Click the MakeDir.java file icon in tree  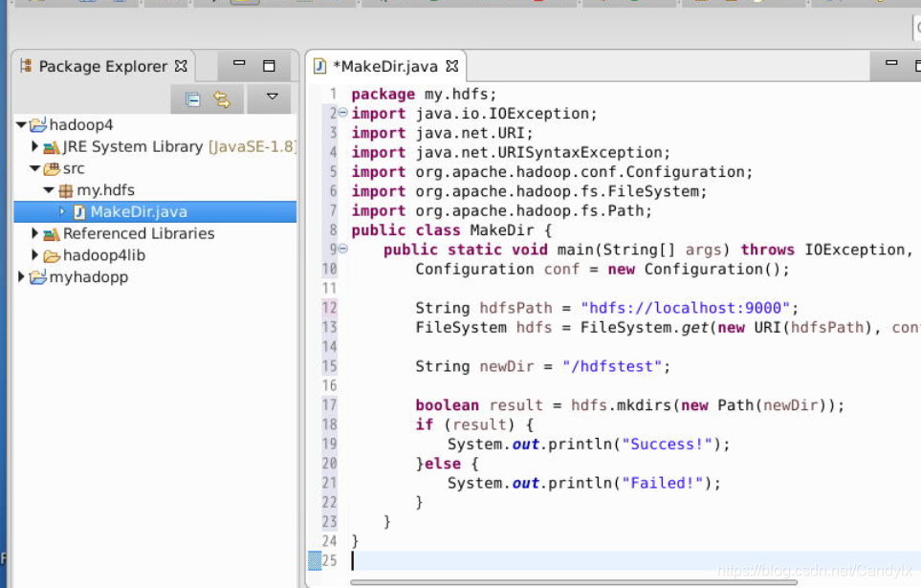tap(79, 212)
